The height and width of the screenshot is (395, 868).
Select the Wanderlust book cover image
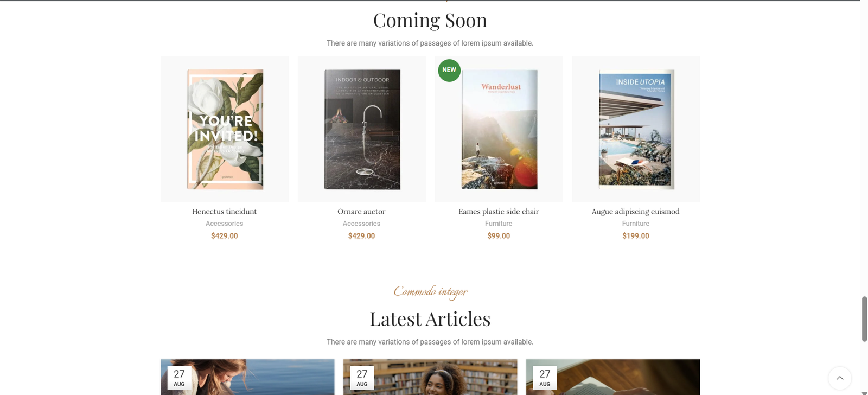tap(499, 130)
